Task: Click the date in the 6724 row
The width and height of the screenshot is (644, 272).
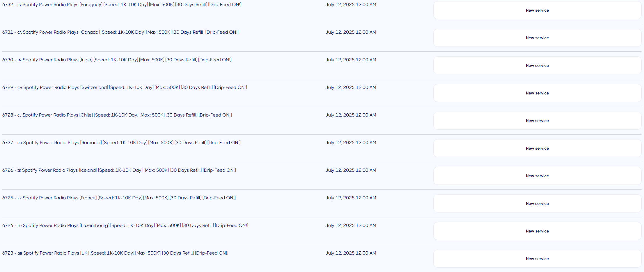Action: pyautogui.click(x=351, y=226)
